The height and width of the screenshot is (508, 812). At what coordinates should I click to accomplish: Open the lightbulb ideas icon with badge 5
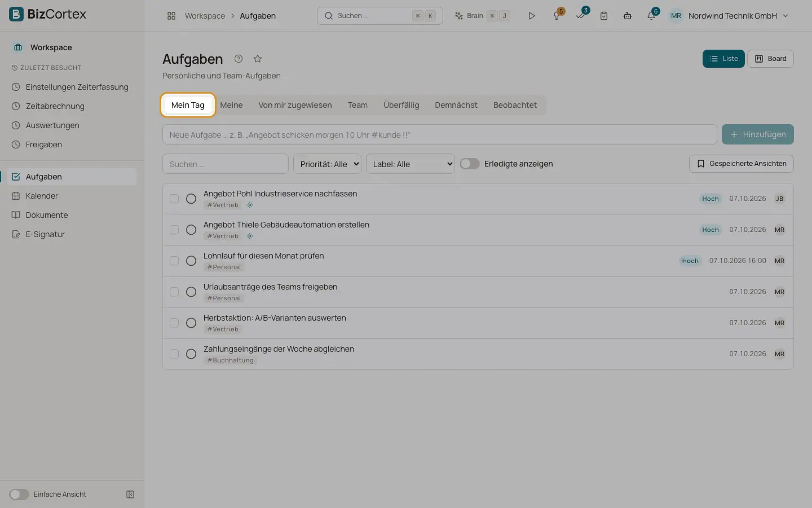557,16
